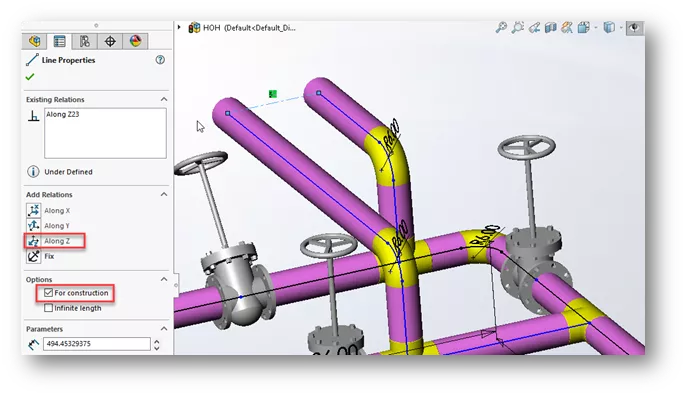Click the Display Style cube icon
The height and width of the screenshot is (397, 687).
(x=609, y=28)
